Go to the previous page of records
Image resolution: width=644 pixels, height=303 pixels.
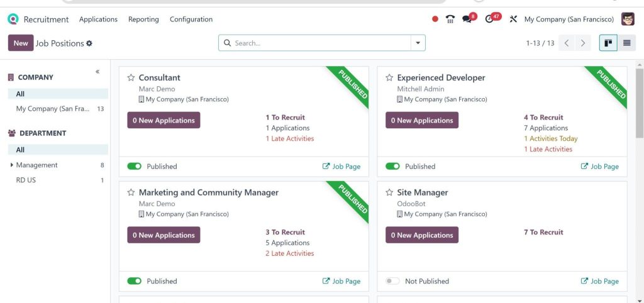point(567,43)
